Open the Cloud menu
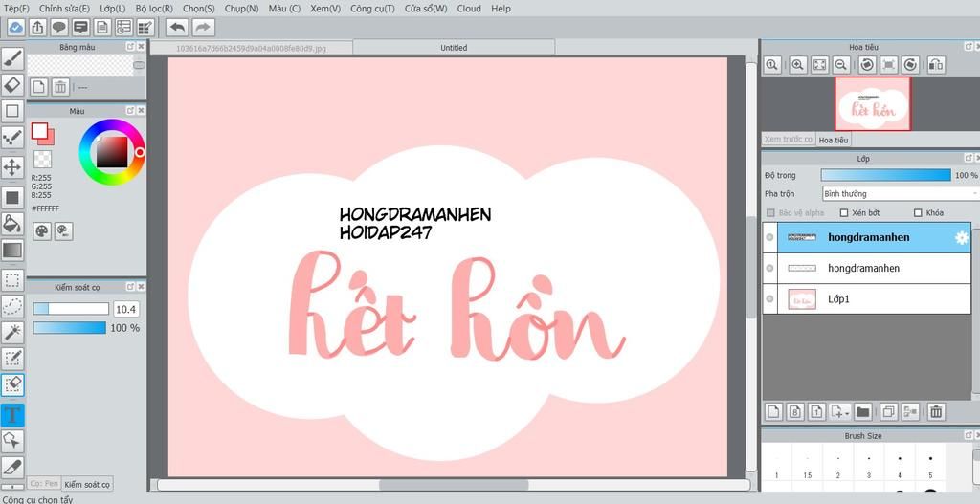The image size is (980, 504). click(469, 8)
